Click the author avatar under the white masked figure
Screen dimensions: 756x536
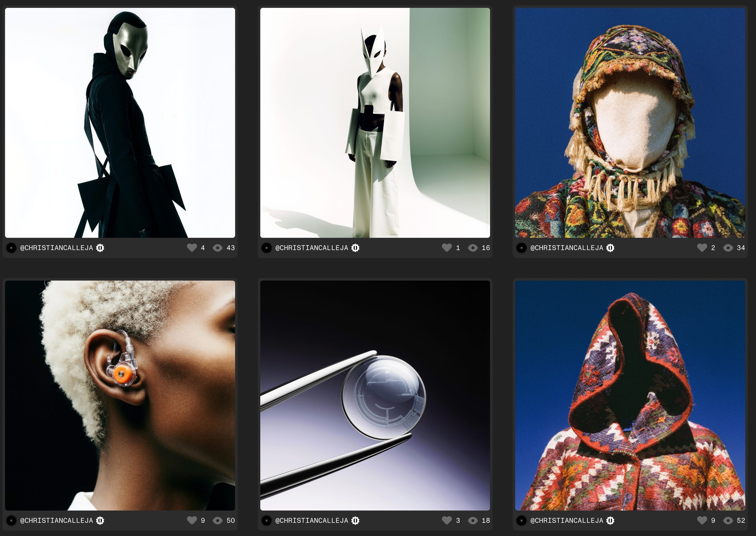point(267,248)
